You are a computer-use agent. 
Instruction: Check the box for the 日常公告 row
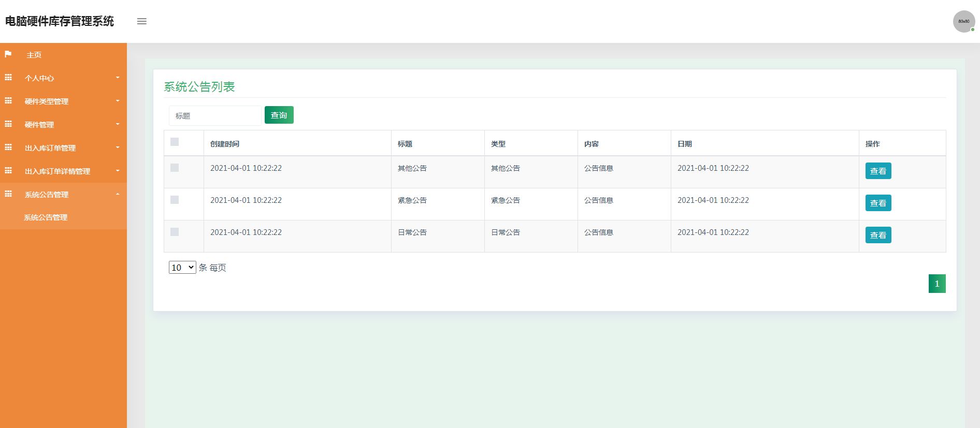coord(175,232)
